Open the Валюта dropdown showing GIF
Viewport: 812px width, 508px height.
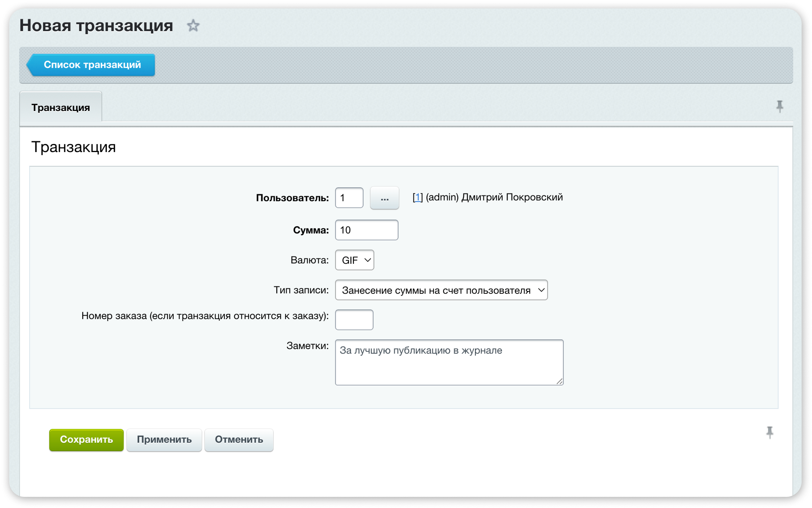pos(354,260)
